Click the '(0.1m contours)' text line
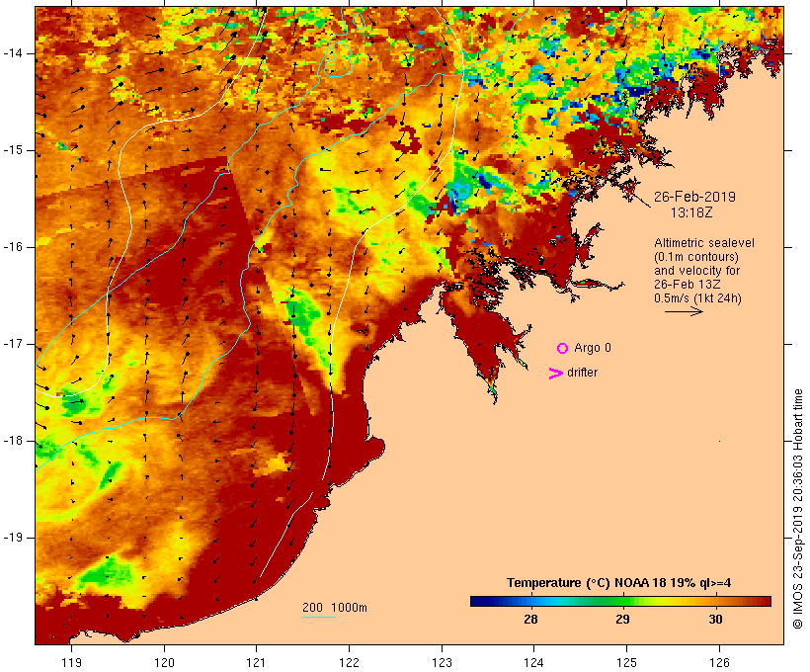Image resolution: width=810 pixels, height=672 pixels. pyautogui.click(x=696, y=257)
